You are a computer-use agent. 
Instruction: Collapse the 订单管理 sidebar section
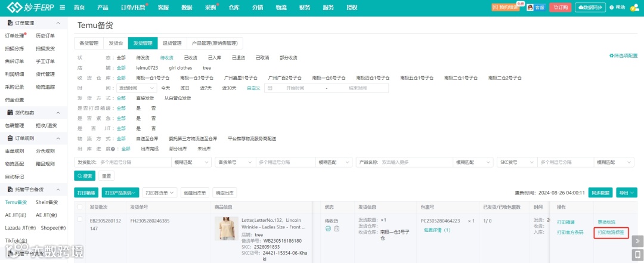58,23
